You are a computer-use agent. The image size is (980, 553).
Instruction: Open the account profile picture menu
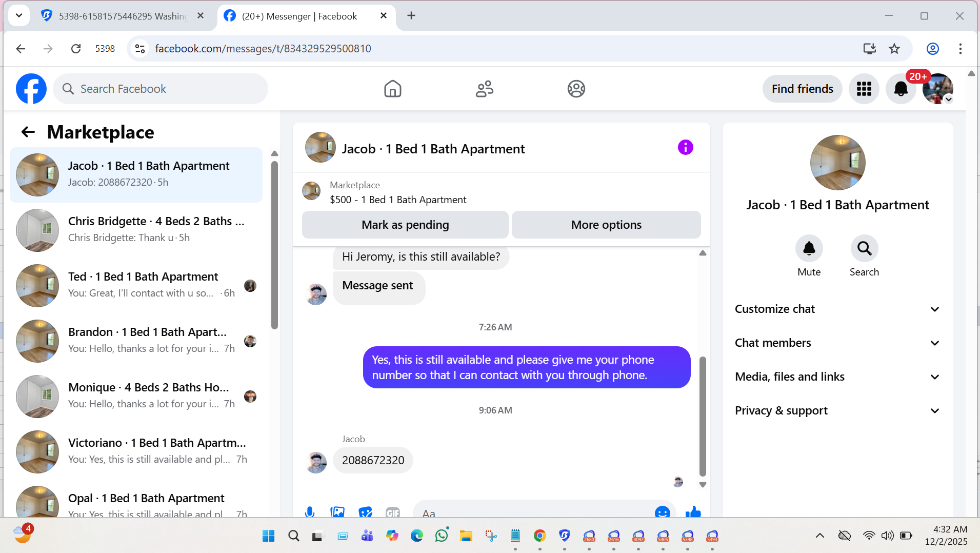point(938,89)
